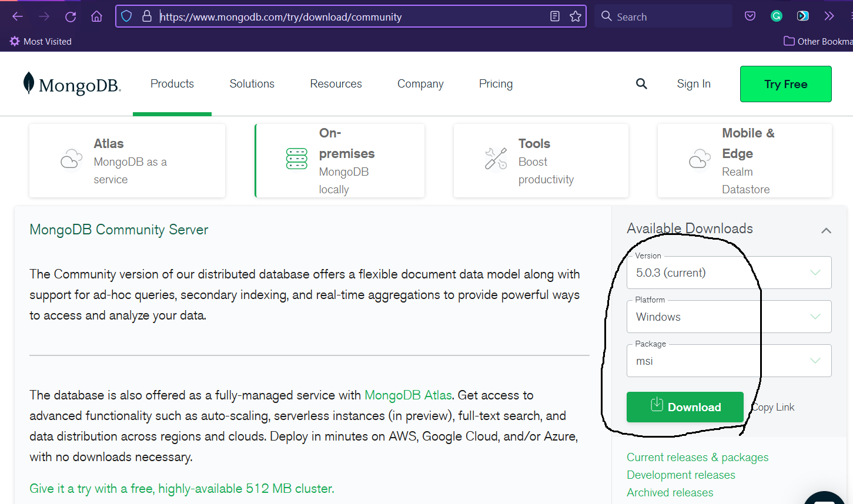Open the Pocket save icon
This screenshot has width=853, height=504.
750,16
